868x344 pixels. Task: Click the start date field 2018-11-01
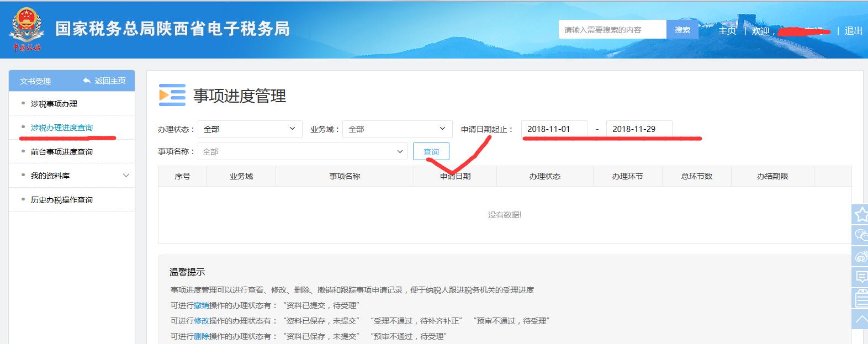pos(554,129)
